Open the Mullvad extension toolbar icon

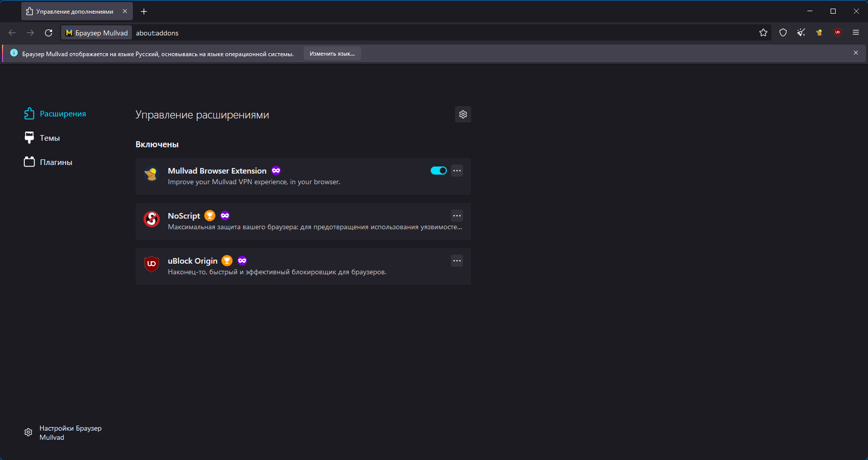819,33
